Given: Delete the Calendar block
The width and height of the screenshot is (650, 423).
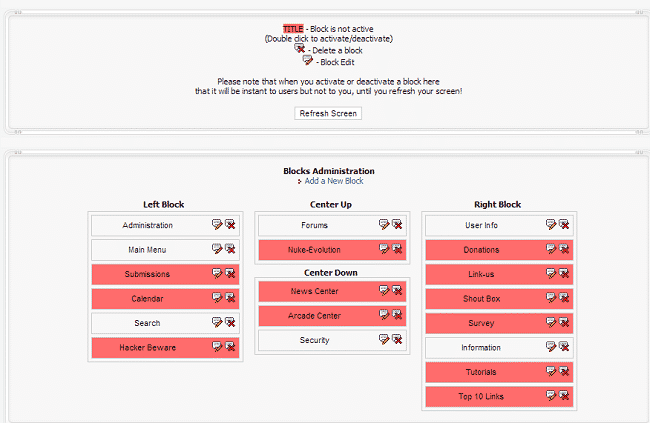Looking at the screenshot, I should tap(230, 298).
